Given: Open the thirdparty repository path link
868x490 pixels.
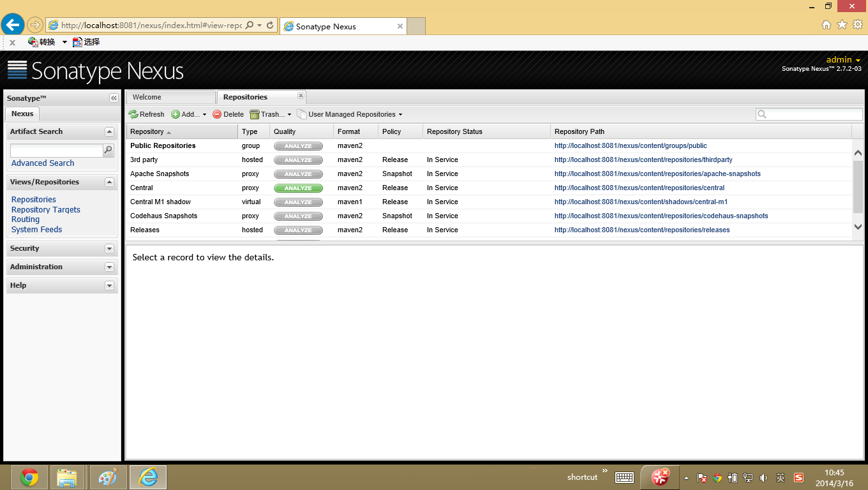Looking at the screenshot, I should pos(643,160).
